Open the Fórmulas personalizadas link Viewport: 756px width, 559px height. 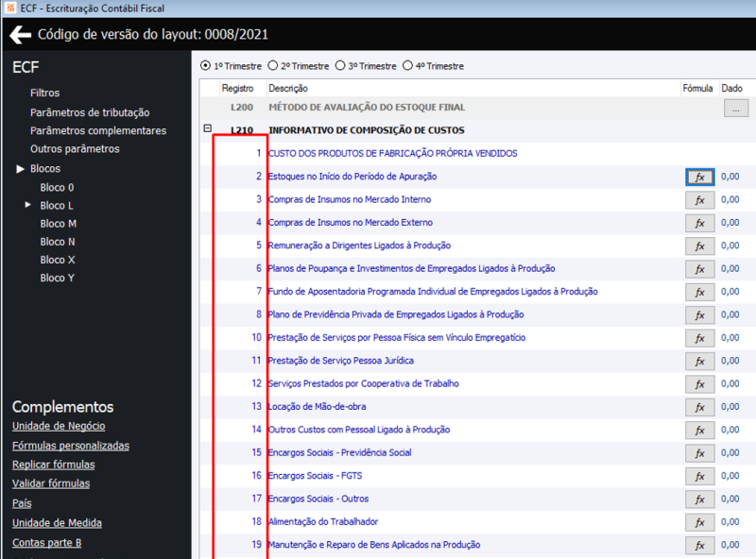[x=71, y=446]
